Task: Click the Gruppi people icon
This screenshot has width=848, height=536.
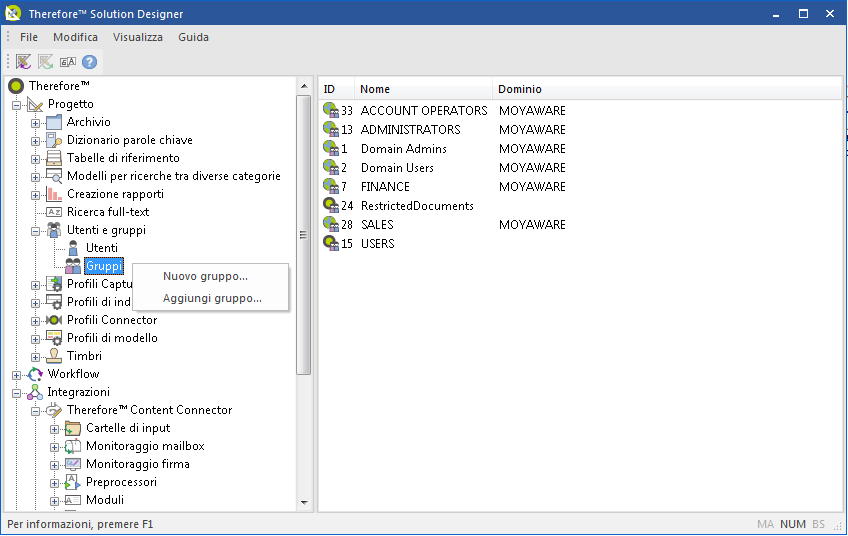Action: (73, 266)
